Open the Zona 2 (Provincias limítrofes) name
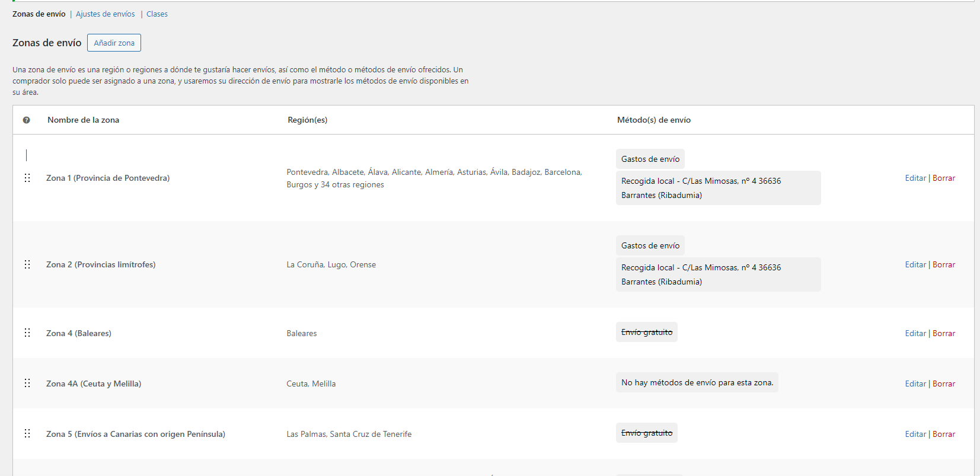This screenshot has width=980, height=476. tap(101, 265)
